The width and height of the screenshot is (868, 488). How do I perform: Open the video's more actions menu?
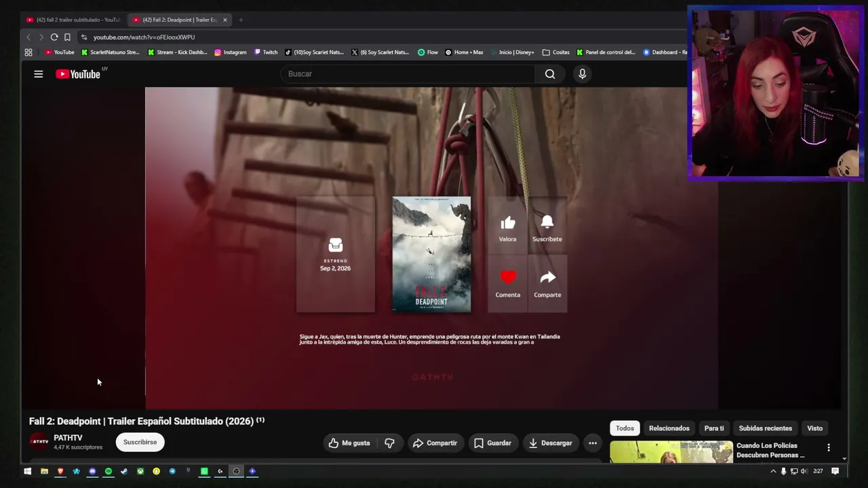coord(593,443)
